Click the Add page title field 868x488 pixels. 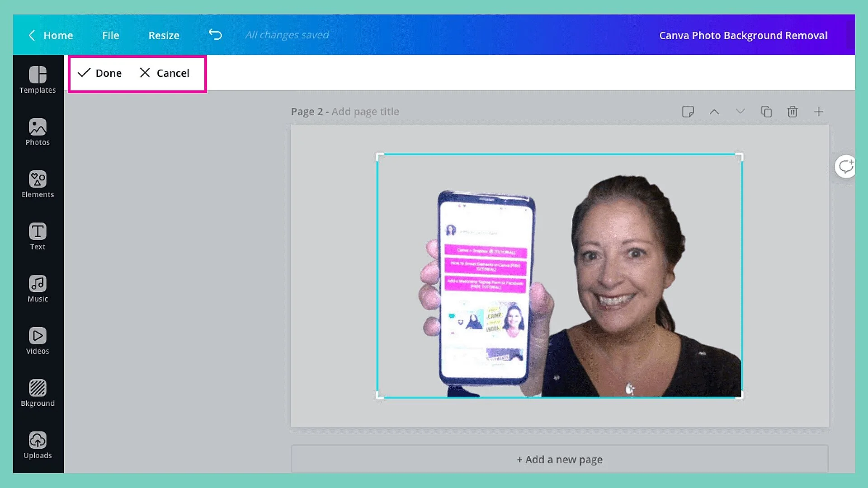[x=365, y=111]
